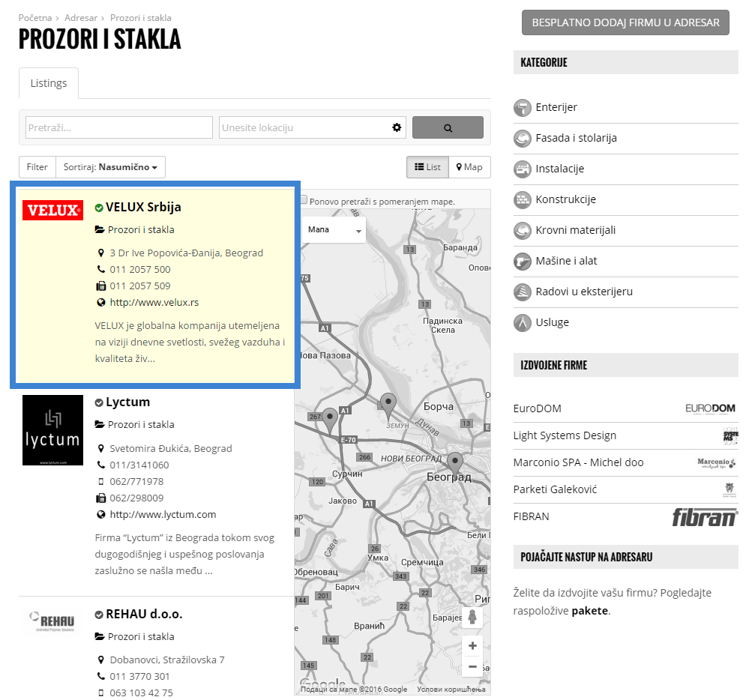Click the magnifying glass search button
Screen dimensions: 755x700
pos(448,127)
